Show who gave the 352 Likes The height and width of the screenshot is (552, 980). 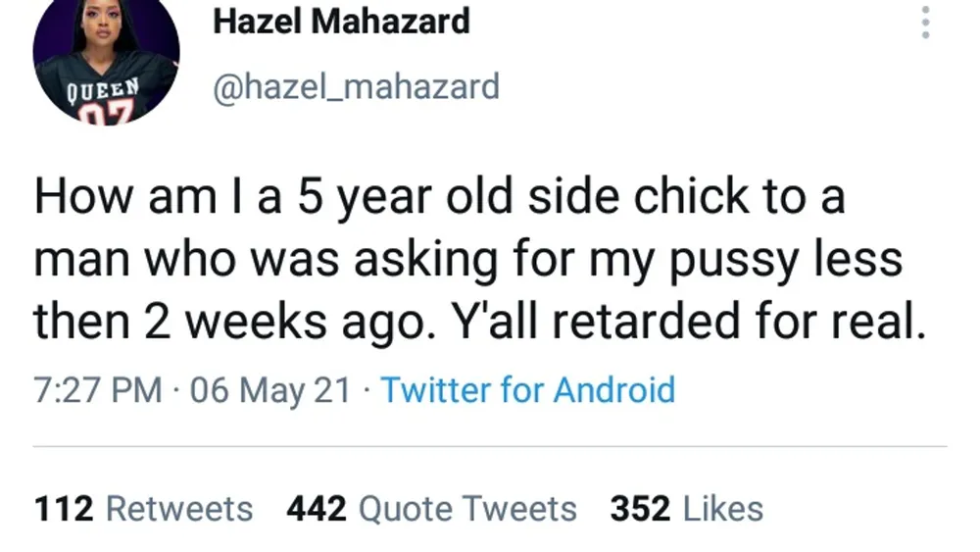coord(686,509)
